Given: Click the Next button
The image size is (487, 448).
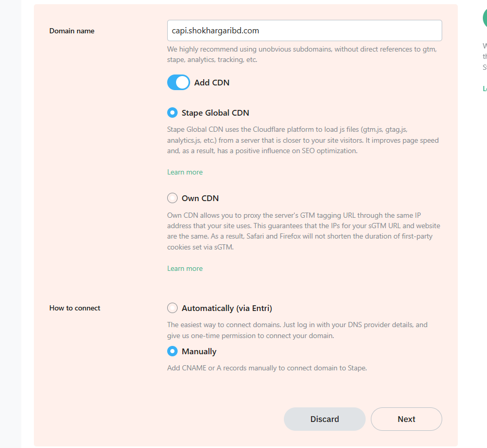Looking at the screenshot, I should 406,419.
